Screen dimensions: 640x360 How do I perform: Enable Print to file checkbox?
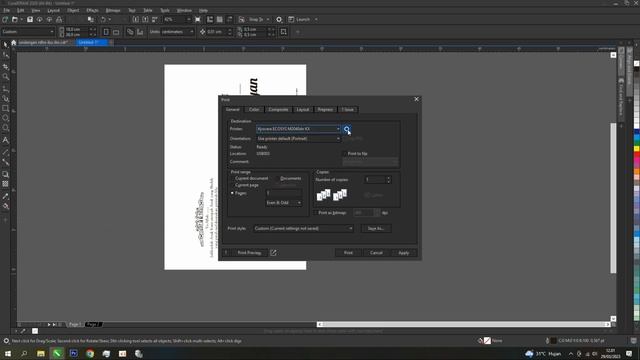tap(345, 153)
